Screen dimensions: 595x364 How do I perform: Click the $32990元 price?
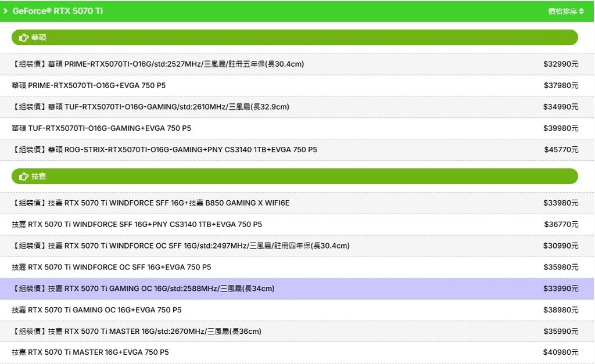(x=561, y=64)
